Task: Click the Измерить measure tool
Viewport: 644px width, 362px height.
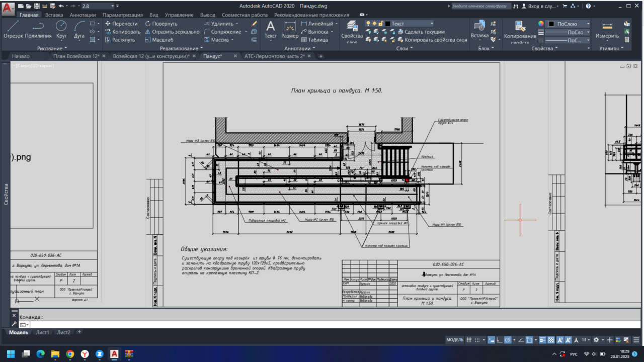Action: pyautogui.click(x=607, y=30)
